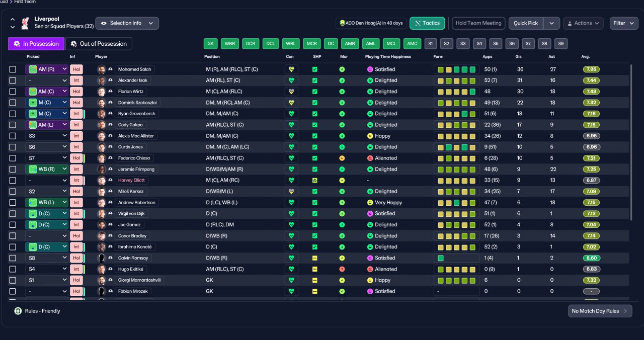The image size is (644, 340).
Task: Expand the Quick Pick arrow menu
Action: click(551, 23)
